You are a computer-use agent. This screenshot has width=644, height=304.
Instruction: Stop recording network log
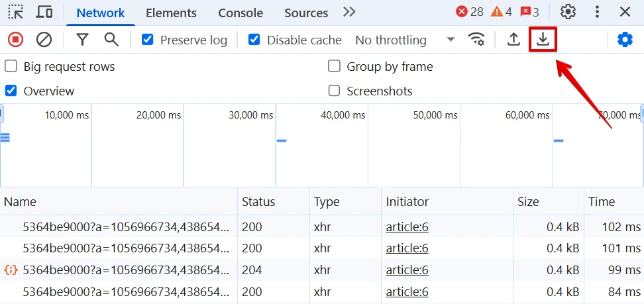16,40
